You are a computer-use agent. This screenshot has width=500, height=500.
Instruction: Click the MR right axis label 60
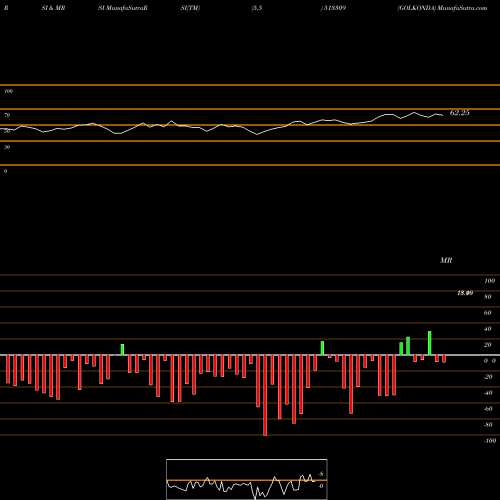488,313
